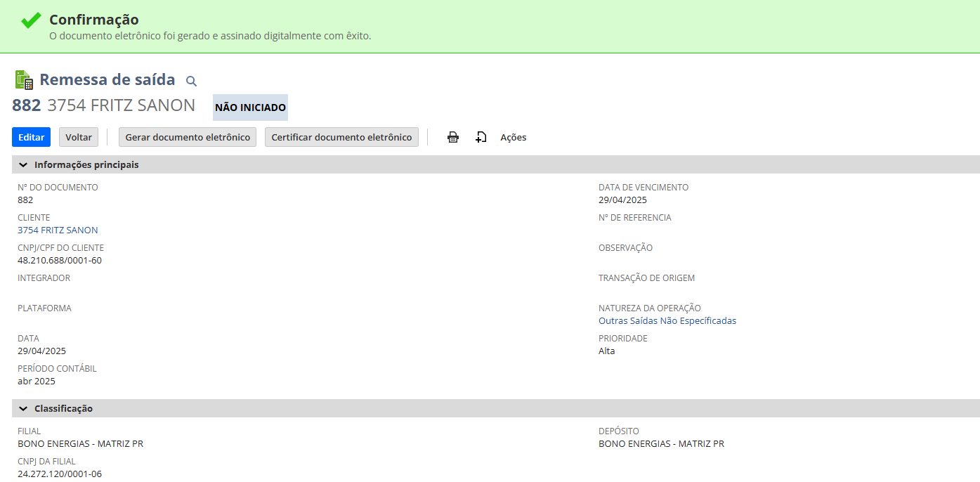Click the NÃO INICIADO status badge
This screenshot has width=980, height=482.
(250, 108)
